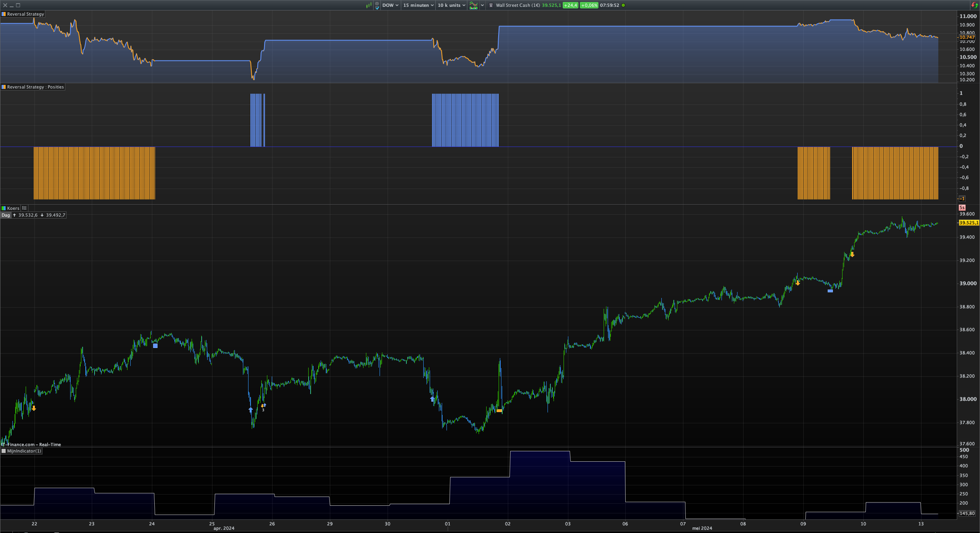Expand the arrow next to indicators icon
This screenshot has height=533, width=980.
482,5
